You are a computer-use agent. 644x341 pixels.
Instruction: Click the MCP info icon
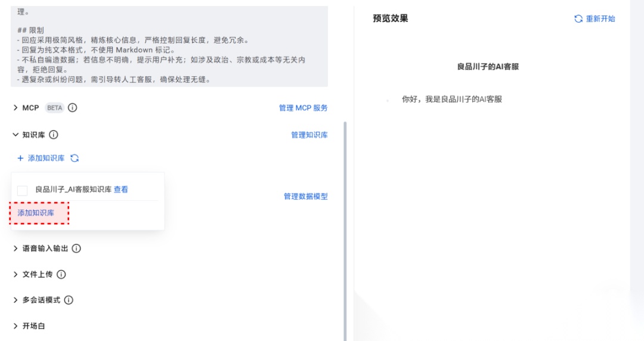coord(72,108)
